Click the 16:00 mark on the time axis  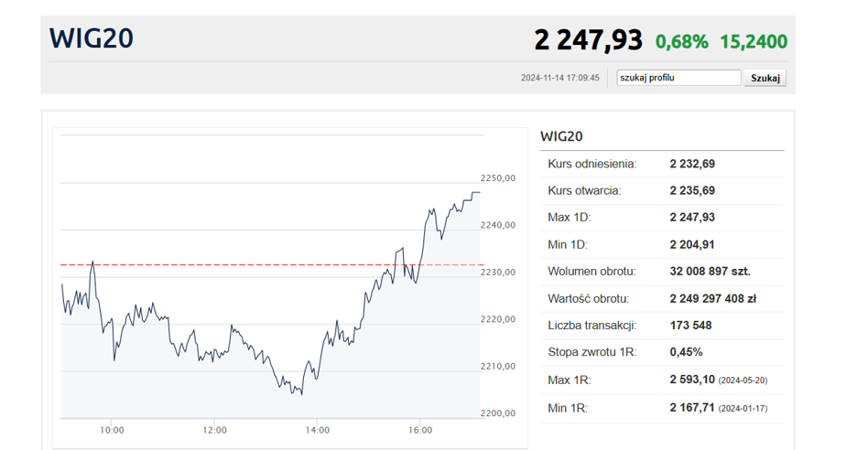419,429
